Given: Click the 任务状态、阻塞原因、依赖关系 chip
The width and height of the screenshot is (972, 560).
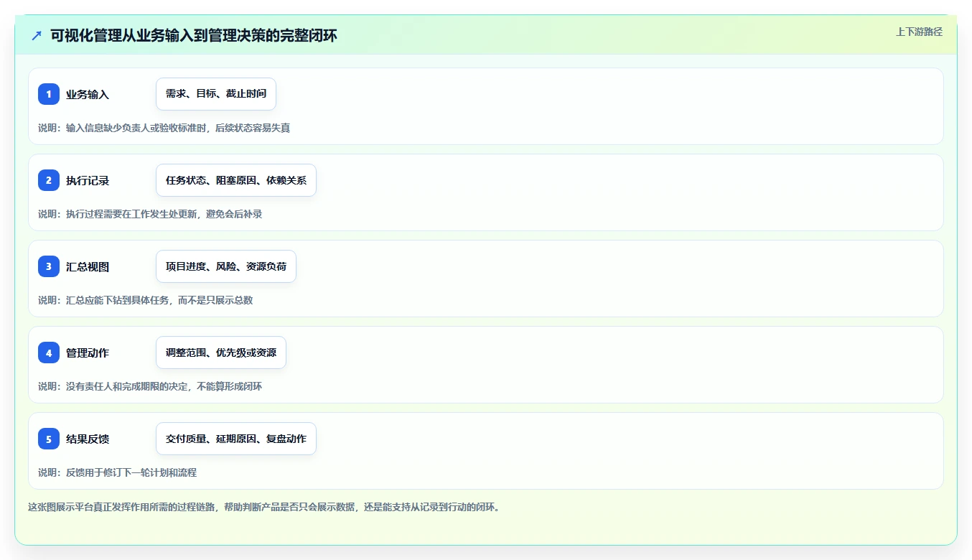Looking at the screenshot, I should point(236,180).
